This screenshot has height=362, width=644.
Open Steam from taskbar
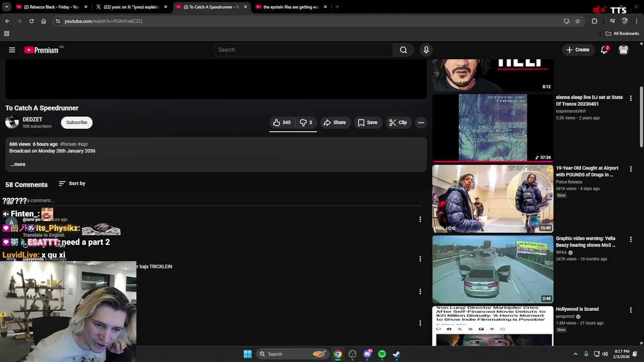click(x=396, y=354)
